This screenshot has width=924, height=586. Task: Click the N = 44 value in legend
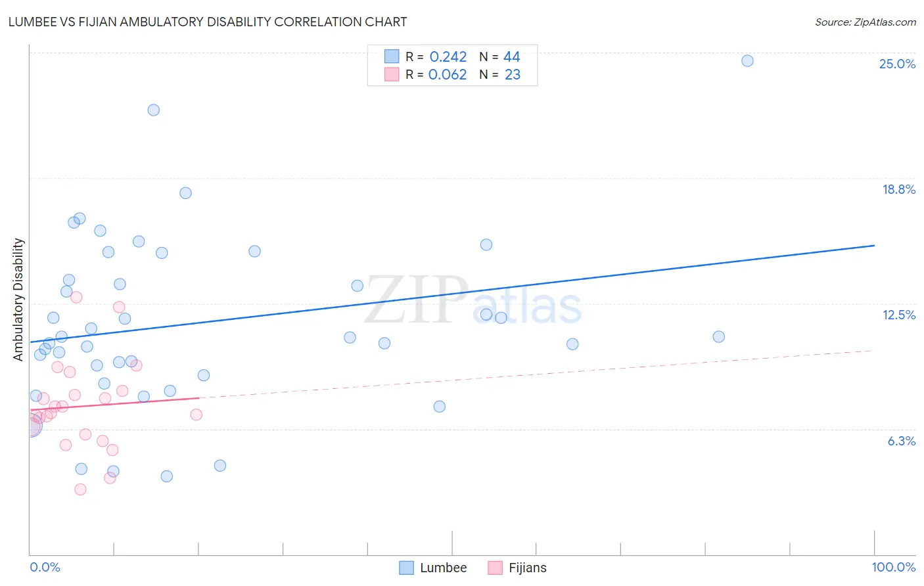coord(499,56)
